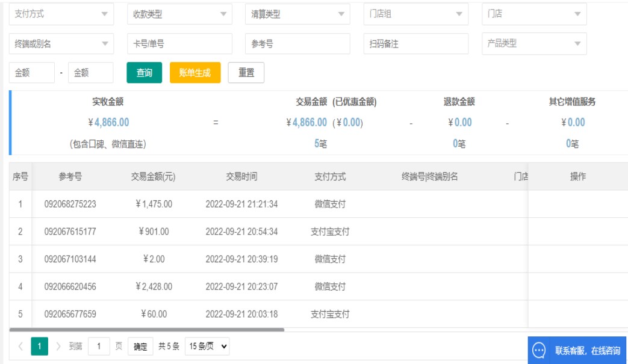Image resolution: width=628 pixels, height=364 pixels.
Task: Click the green 查询 button
Action: [144, 73]
